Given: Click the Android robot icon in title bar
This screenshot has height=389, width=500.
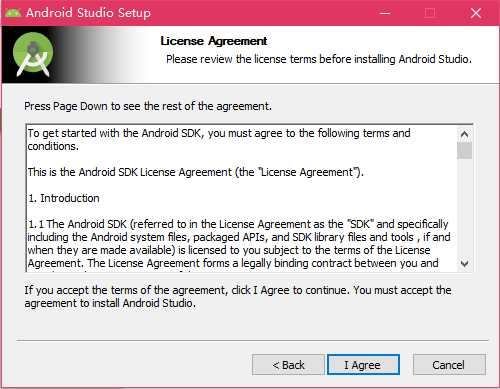Looking at the screenshot, I should click(x=13, y=13).
